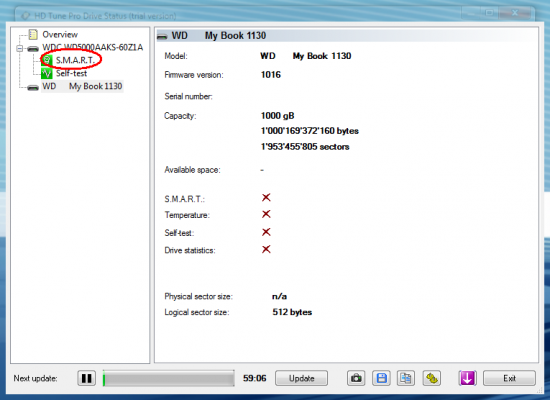The width and height of the screenshot is (550, 400).
Task: Select the WD My Book 1130 tree entry
Action: (x=82, y=86)
